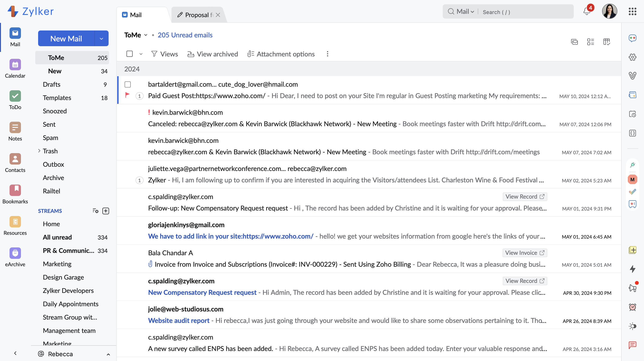
Task: Expand the thread count on Zylker email
Action: pyautogui.click(x=140, y=180)
